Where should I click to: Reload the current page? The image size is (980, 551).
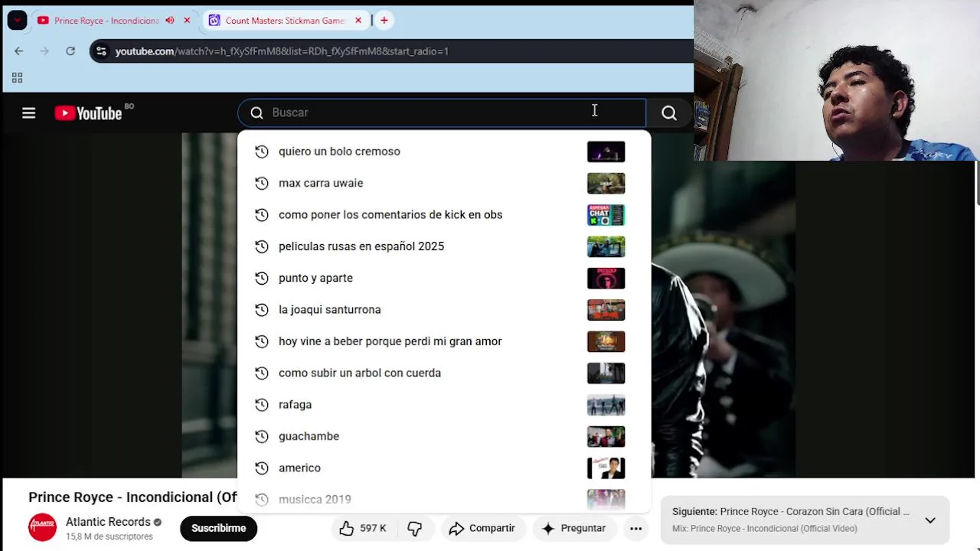[x=70, y=51]
